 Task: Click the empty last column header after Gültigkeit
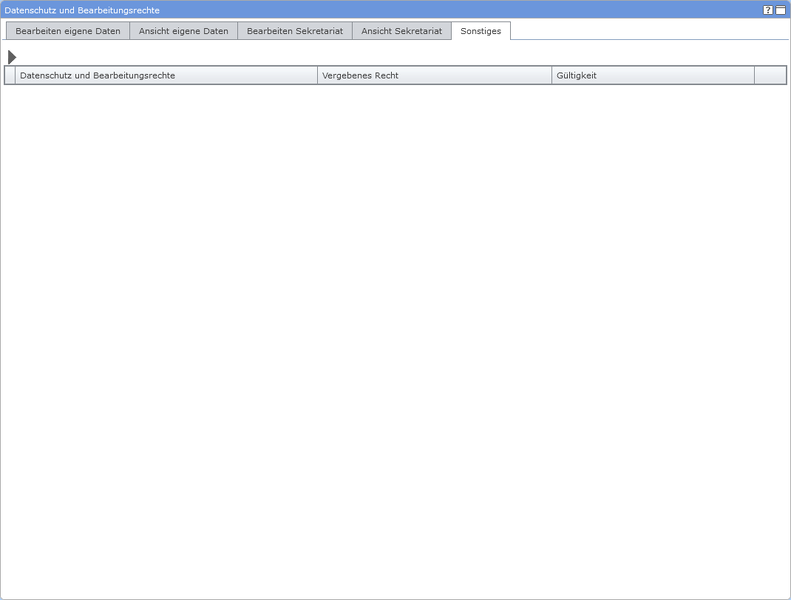coord(770,76)
